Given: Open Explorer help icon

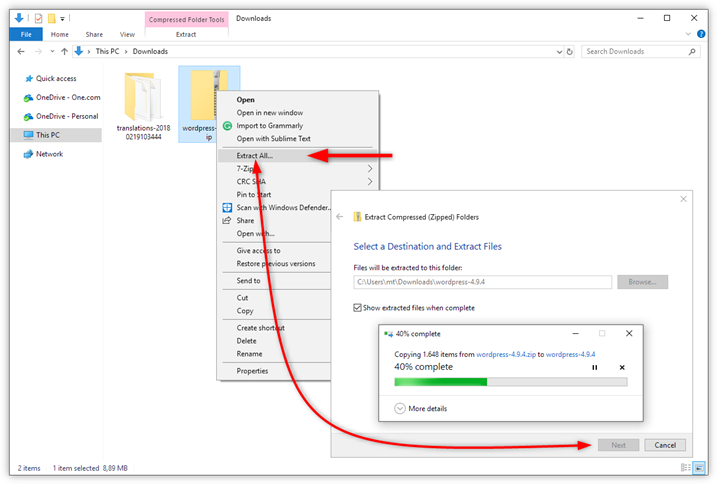Looking at the screenshot, I should (701, 34).
